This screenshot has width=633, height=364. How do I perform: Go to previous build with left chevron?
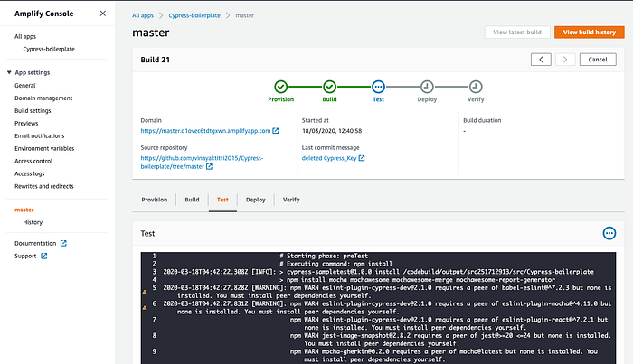[x=541, y=60]
